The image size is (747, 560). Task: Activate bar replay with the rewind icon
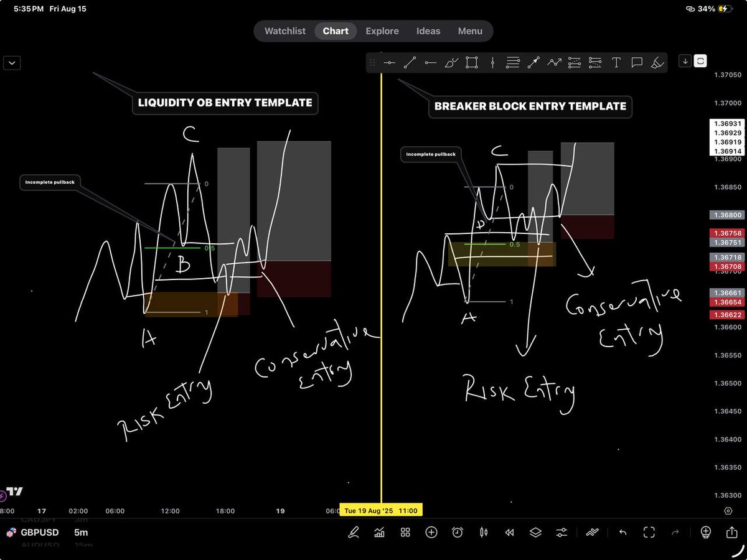(x=509, y=532)
